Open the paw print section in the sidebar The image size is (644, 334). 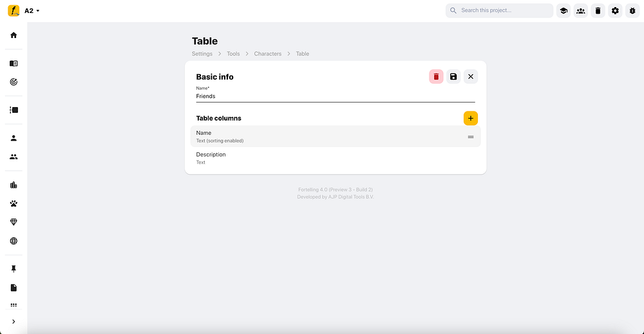pyautogui.click(x=14, y=204)
